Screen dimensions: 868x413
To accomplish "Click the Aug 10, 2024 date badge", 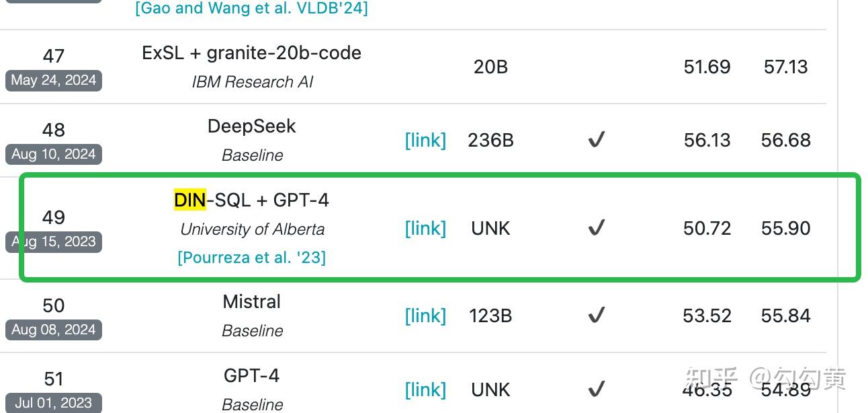I will pos(54,154).
